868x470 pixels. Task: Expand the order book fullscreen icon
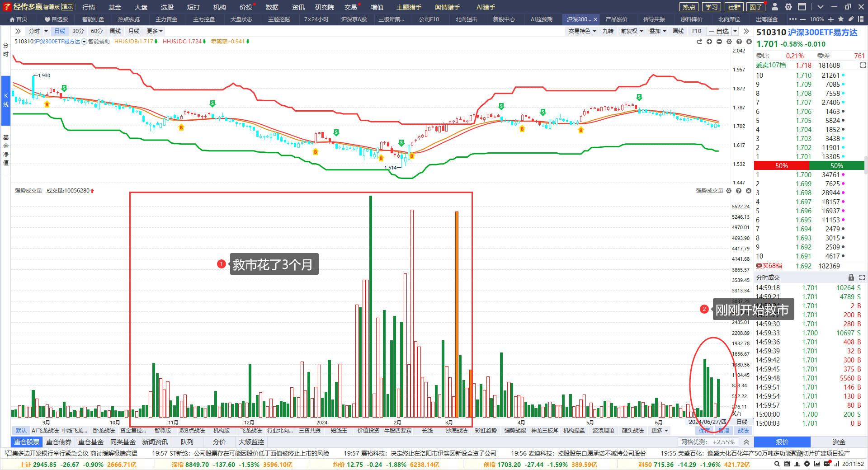click(x=863, y=65)
